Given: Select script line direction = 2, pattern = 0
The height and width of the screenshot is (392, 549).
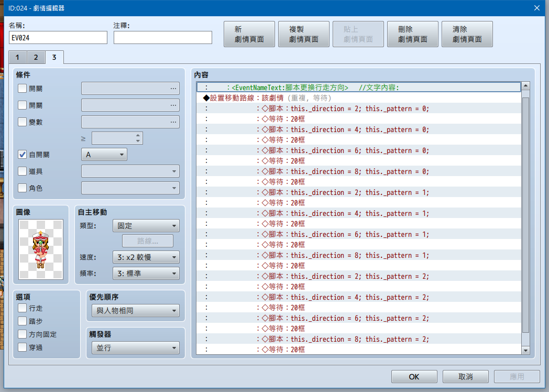Looking at the screenshot, I should (x=358, y=108).
